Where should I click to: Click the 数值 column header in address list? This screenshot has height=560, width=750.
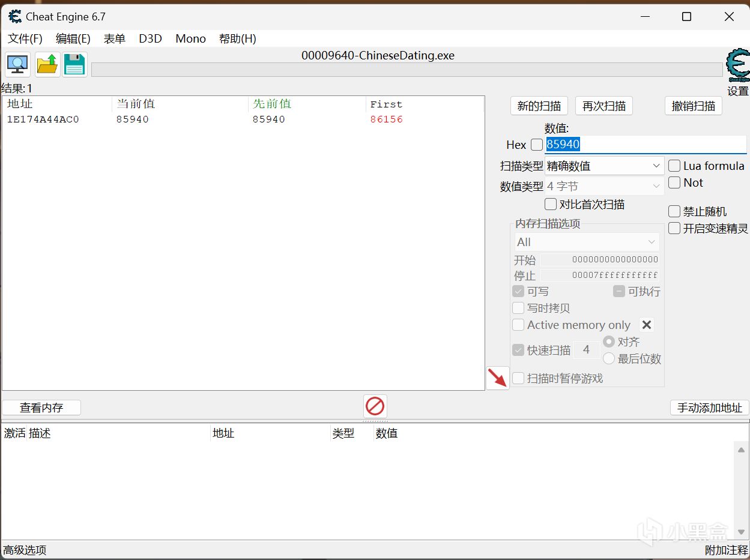click(x=387, y=433)
